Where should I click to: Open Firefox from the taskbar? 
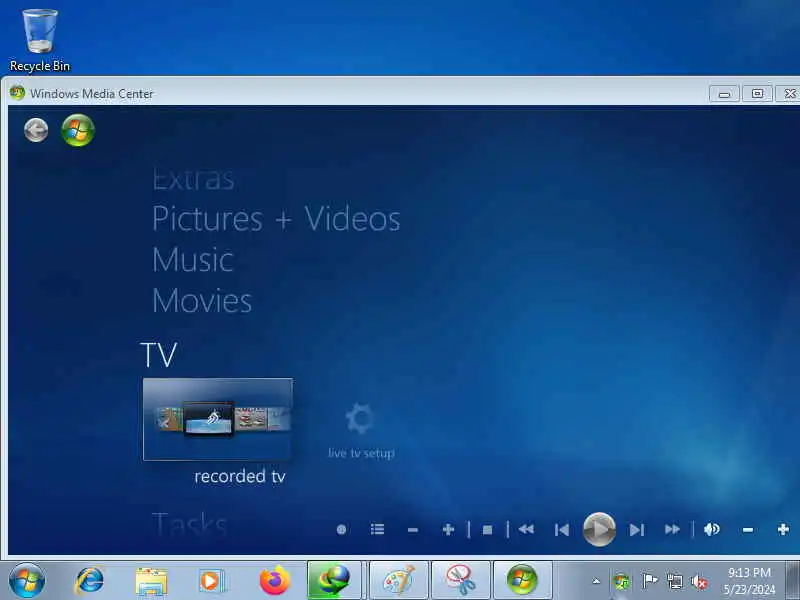[x=274, y=581]
